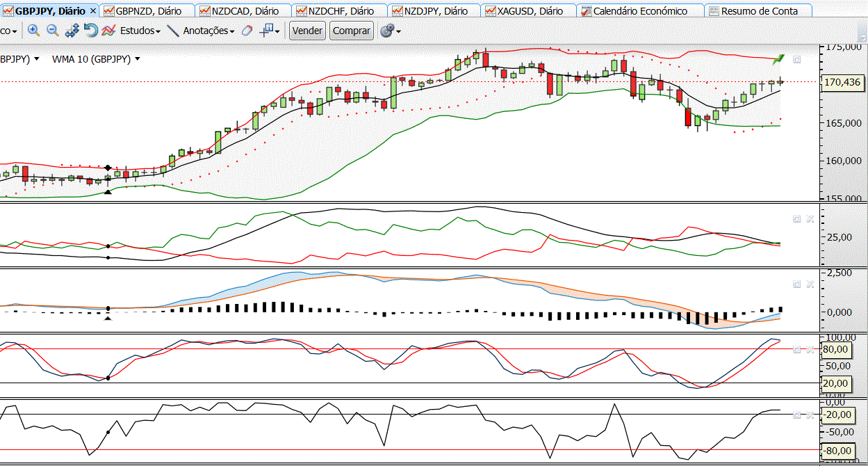Click the Vender button
The image size is (868, 466).
[307, 31]
